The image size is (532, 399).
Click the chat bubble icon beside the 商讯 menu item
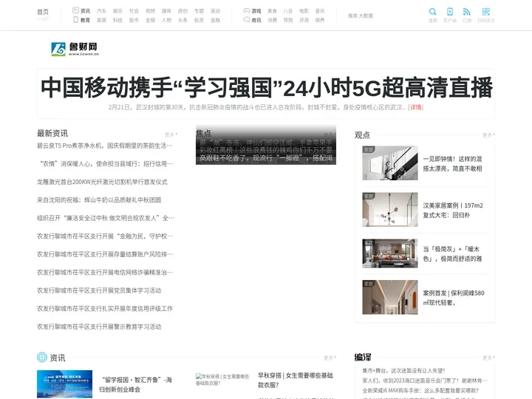click(x=247, y=20)
